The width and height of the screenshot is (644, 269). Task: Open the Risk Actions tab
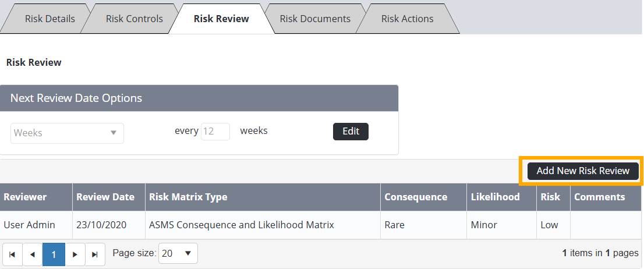pyautogui.click(x=407, y=19)
